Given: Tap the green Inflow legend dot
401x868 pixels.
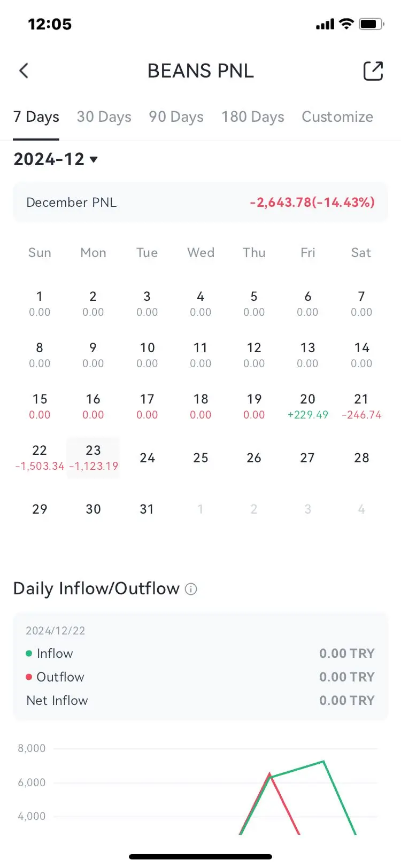Looking at the screenshot, I should pyautogui.click(x=29, y=653).
